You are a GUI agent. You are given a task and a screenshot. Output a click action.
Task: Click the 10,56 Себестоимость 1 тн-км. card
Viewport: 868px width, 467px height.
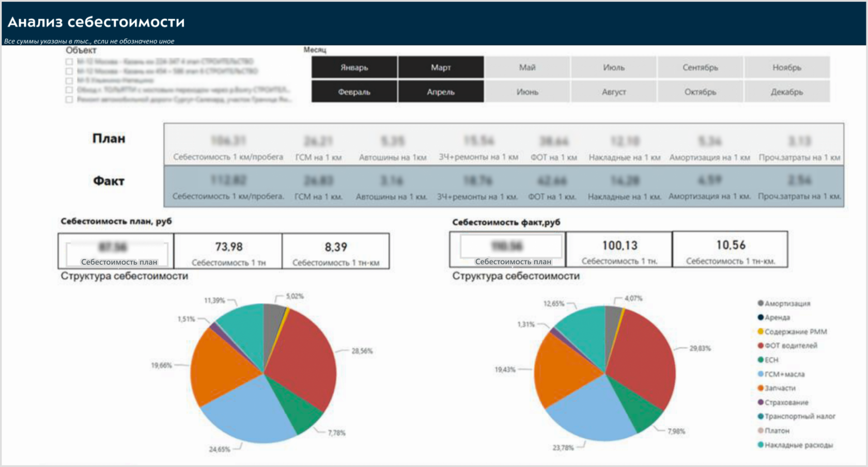coord(731,249)
